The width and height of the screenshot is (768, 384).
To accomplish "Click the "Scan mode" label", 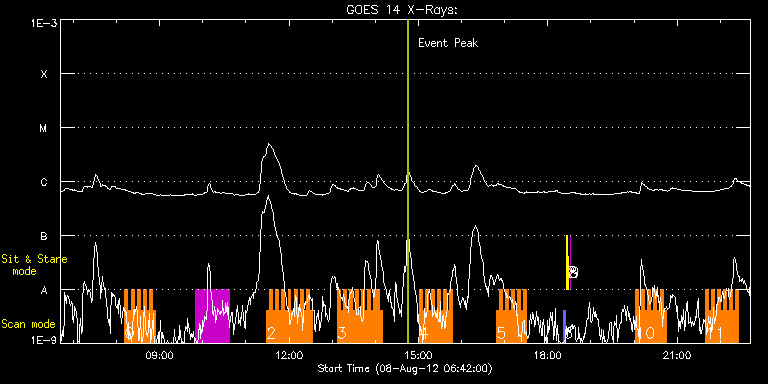I will (28, 324).
